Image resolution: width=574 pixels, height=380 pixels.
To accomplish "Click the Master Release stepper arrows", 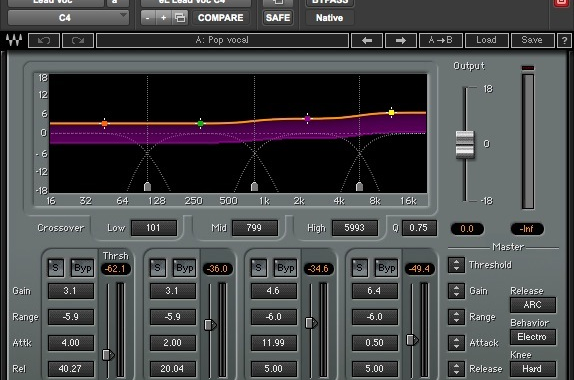I will [456, 369].
